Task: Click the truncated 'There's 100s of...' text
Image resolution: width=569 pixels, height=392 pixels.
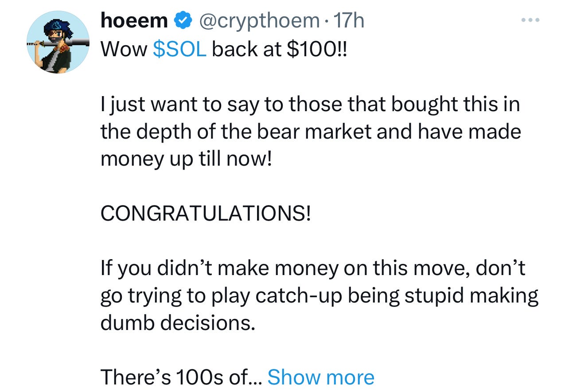Action: [182, 377]
